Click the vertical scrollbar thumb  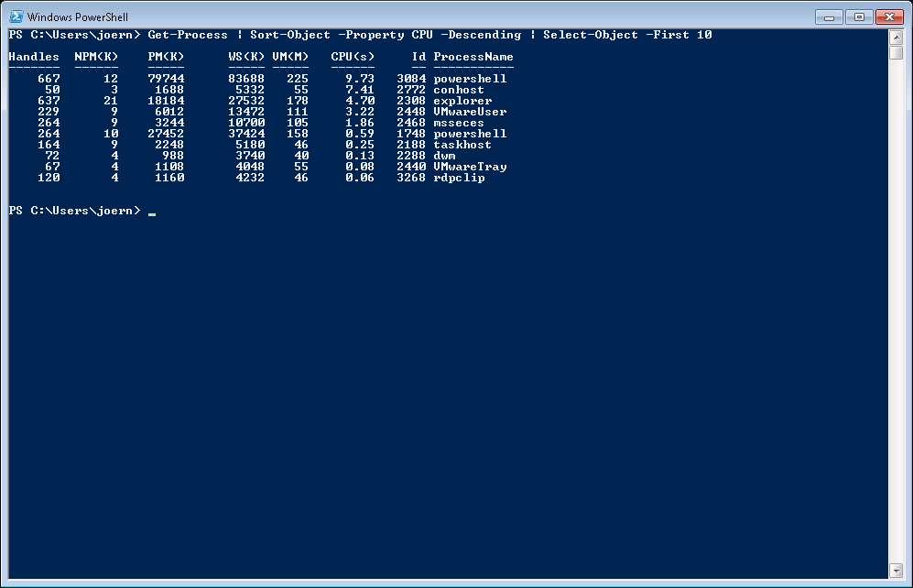point(897,52)
